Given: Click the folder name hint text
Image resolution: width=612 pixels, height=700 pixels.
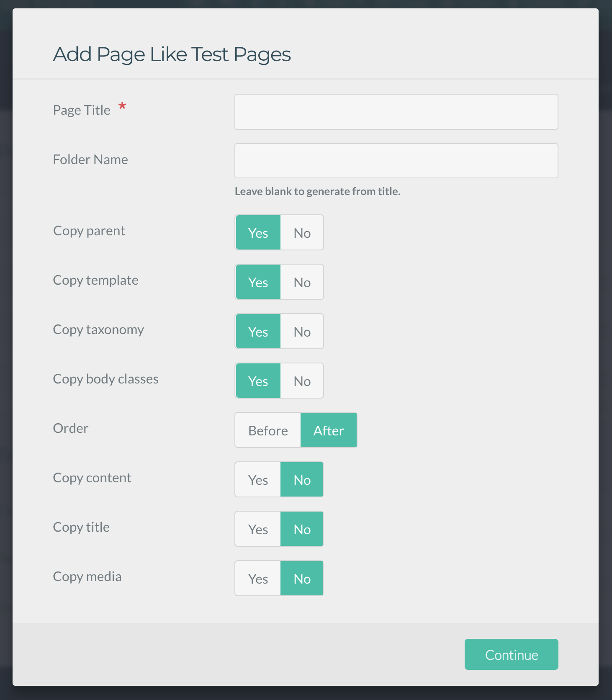Looking at the screenshot, I should [317, 191].
